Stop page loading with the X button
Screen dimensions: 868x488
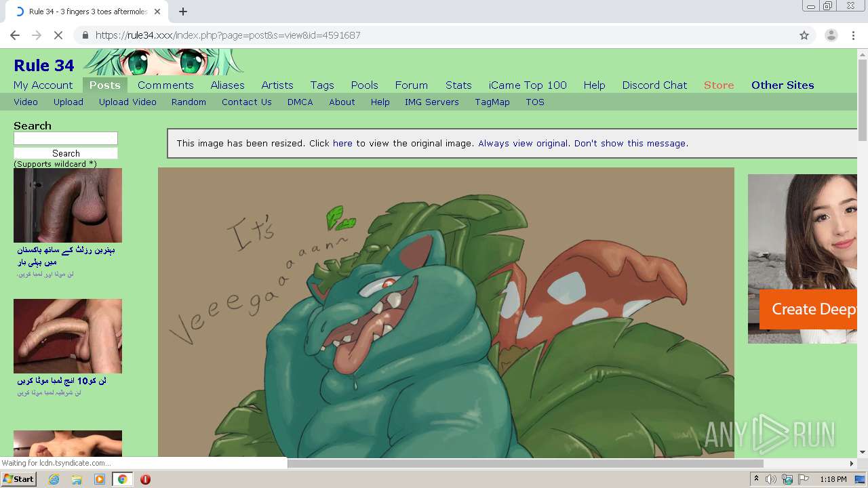pos(58,35)
